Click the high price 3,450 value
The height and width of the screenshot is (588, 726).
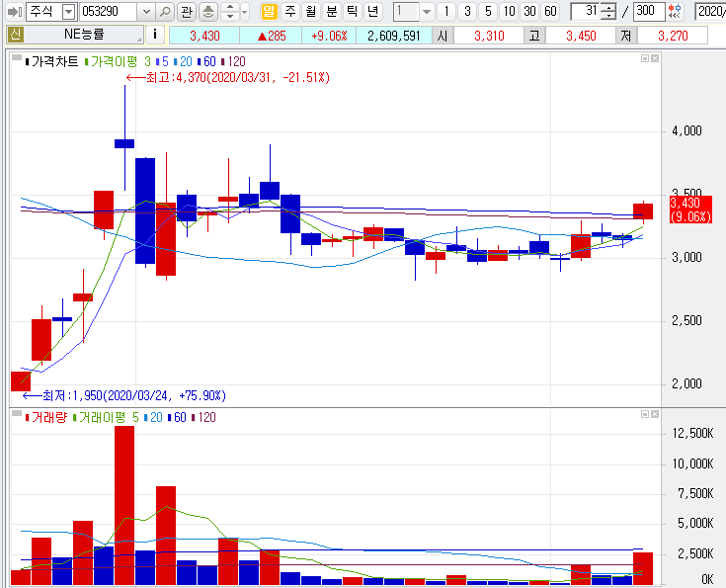point(581,36)
